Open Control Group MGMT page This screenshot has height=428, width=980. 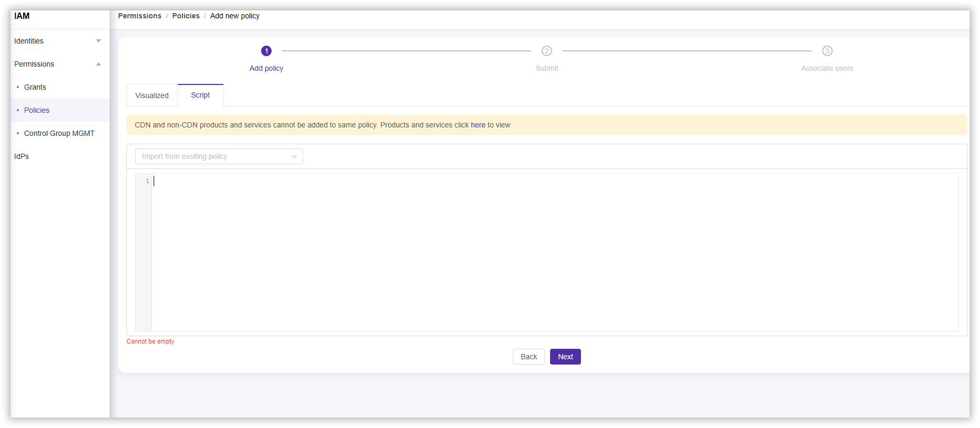[x=59, y=133]
